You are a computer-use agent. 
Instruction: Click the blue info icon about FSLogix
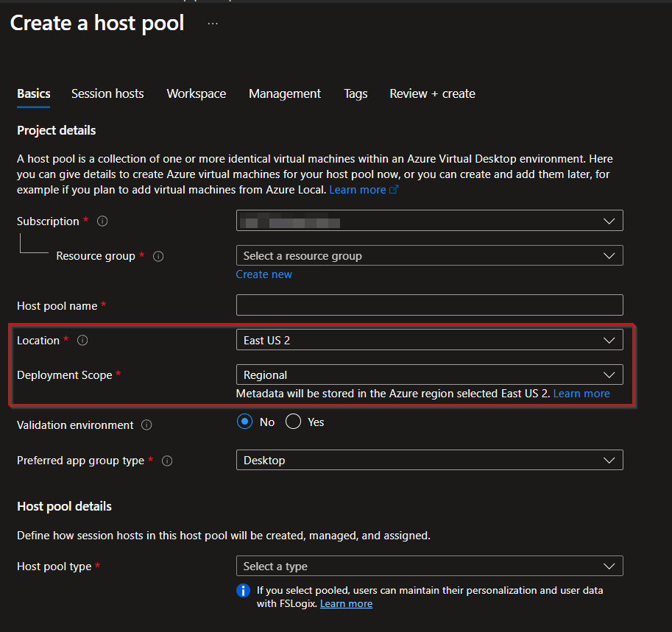(243, 591)
